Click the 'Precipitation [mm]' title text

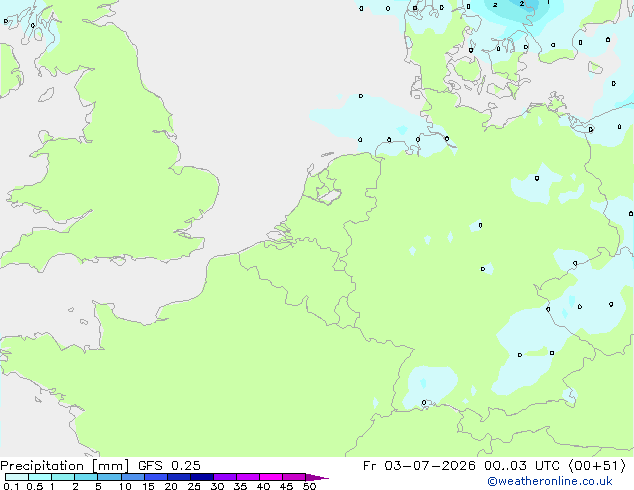[x=64, y=466]
